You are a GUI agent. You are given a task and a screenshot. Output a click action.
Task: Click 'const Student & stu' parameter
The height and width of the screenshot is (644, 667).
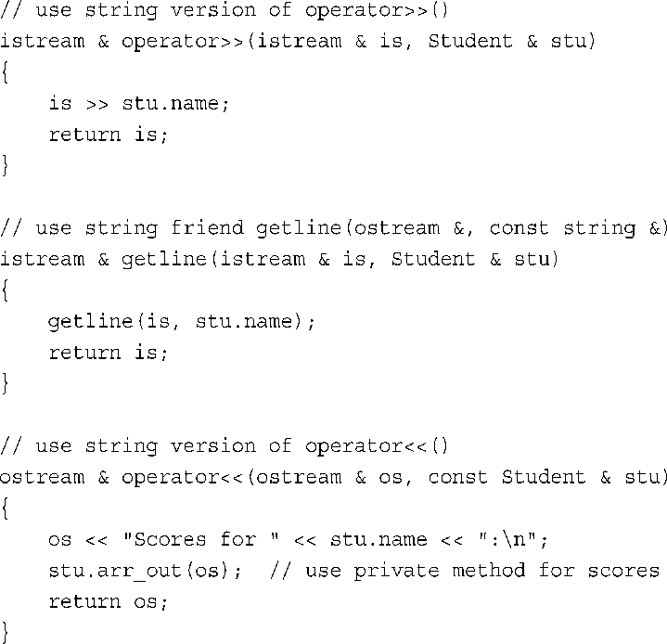click(x=547, y=477)
